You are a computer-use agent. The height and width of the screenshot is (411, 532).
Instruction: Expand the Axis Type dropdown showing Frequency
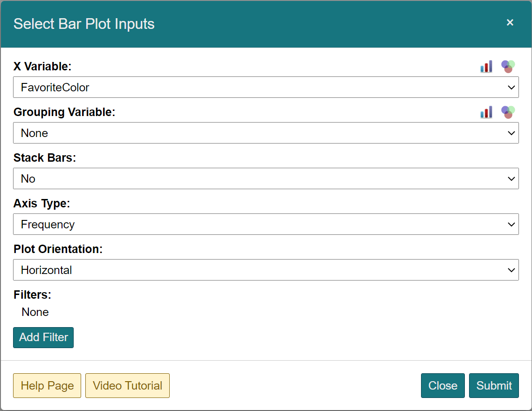pos(266,224)
